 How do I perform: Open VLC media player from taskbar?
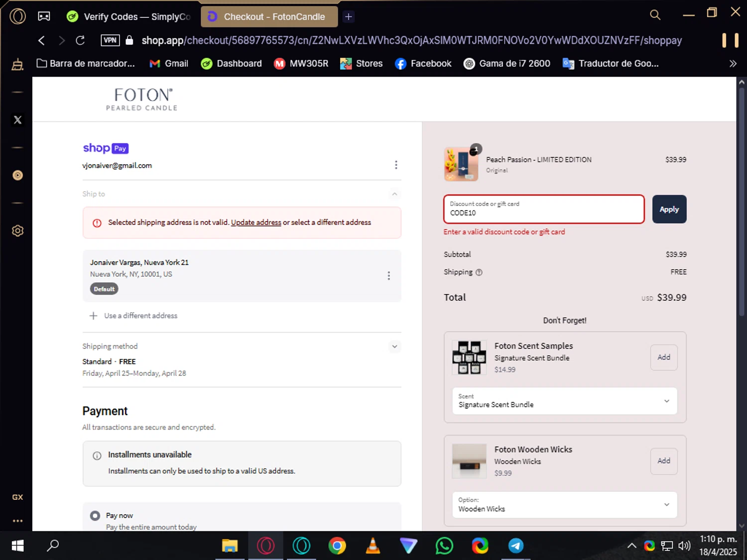(x=373, y=546)
